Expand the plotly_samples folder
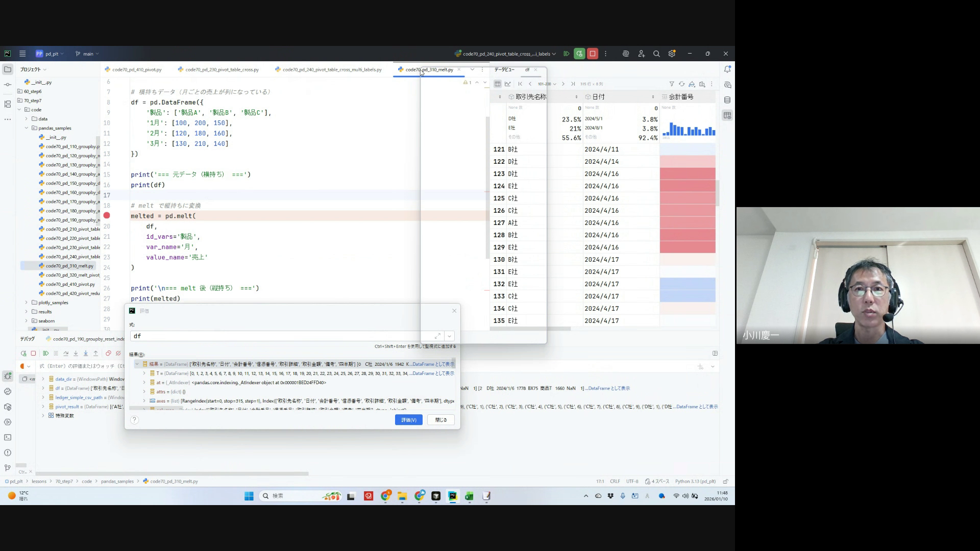Viewport: 980px width, 551px height. [27, 303]
